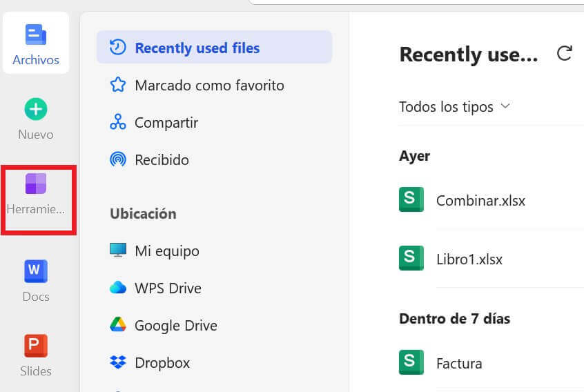Click the signal icon next to Recibido
The width and height of the screenshot is (584, 392).
(x=118, y=159)
